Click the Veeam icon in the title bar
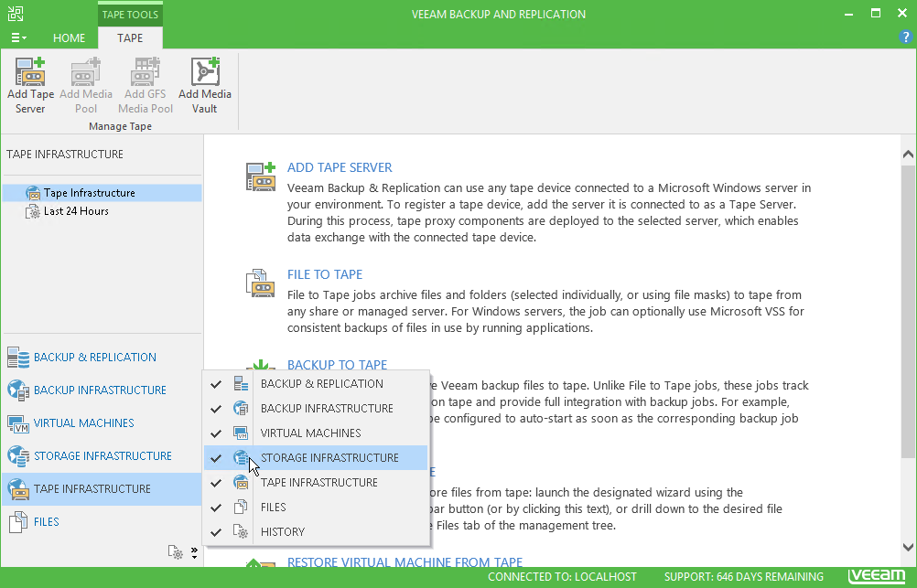917x588 pixels. (16, 14)
